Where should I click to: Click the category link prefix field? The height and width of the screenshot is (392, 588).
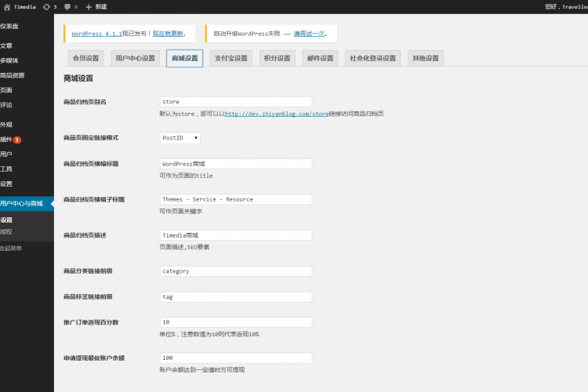pos(236,271)
